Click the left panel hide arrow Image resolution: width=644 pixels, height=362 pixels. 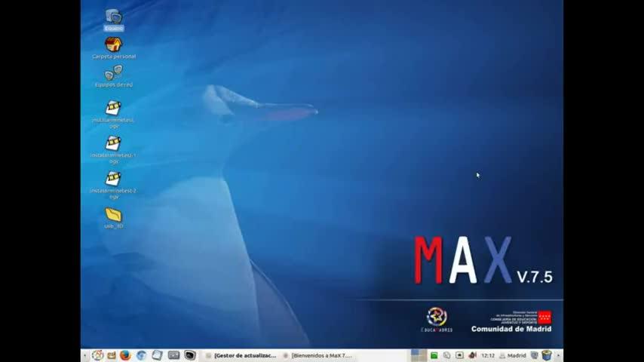84,356
